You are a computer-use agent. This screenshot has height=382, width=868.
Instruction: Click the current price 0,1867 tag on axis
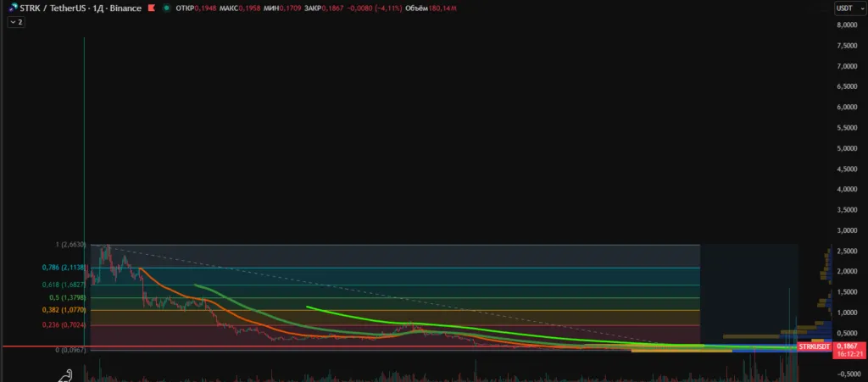coord(847,346)
